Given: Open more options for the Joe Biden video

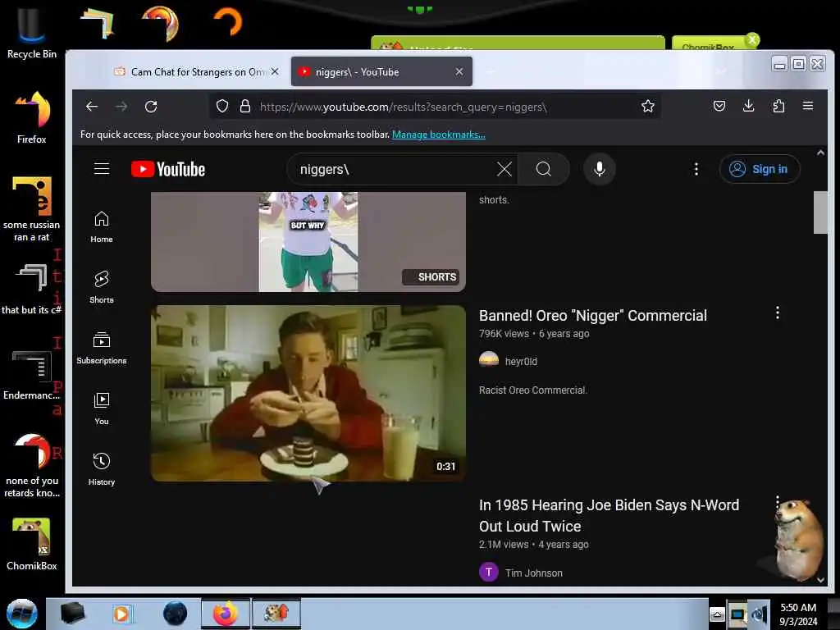Looking at the screenshot, I should point(778,503).
